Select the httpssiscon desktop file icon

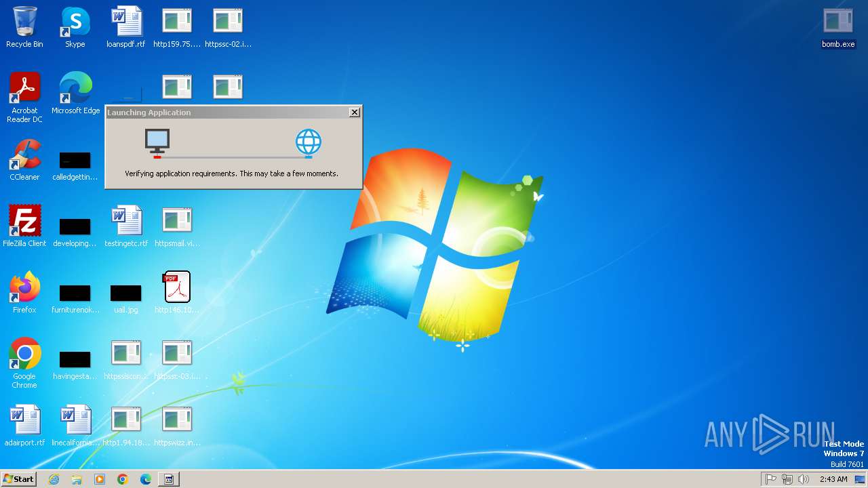[126, 359]
